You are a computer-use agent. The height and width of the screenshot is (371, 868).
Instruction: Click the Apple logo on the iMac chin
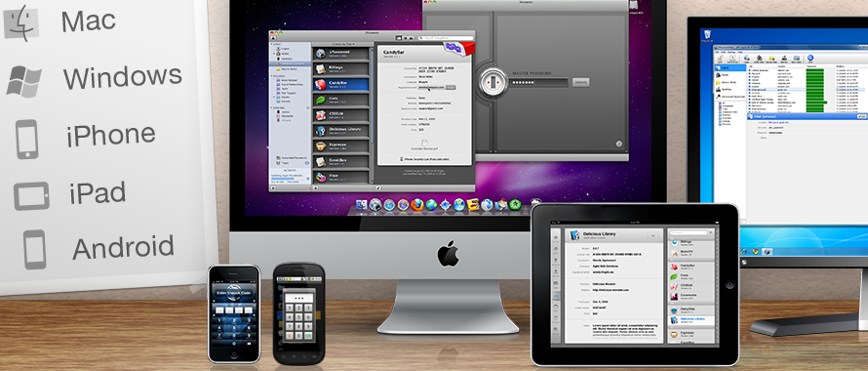point(448,254)
